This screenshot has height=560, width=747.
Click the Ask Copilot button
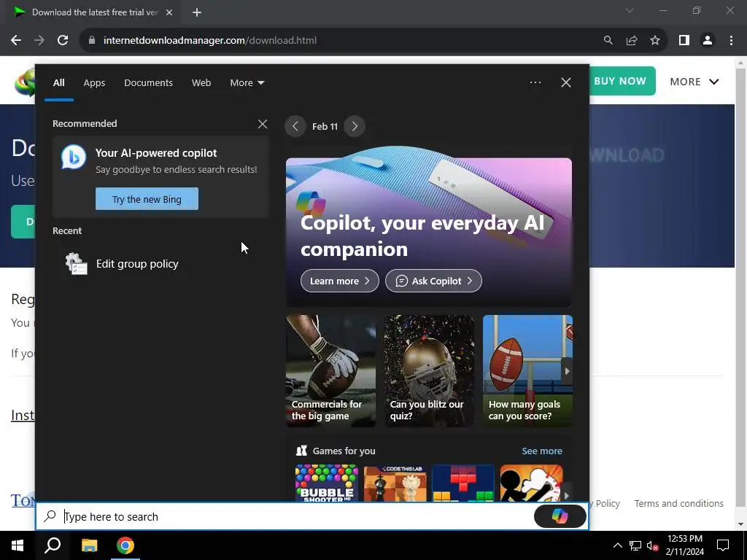(433, 281)
